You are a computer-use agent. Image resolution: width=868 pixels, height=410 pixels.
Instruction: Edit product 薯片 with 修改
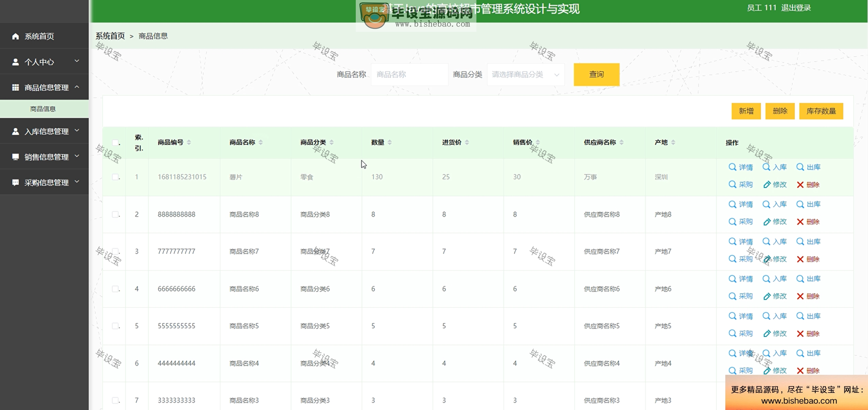774,184
